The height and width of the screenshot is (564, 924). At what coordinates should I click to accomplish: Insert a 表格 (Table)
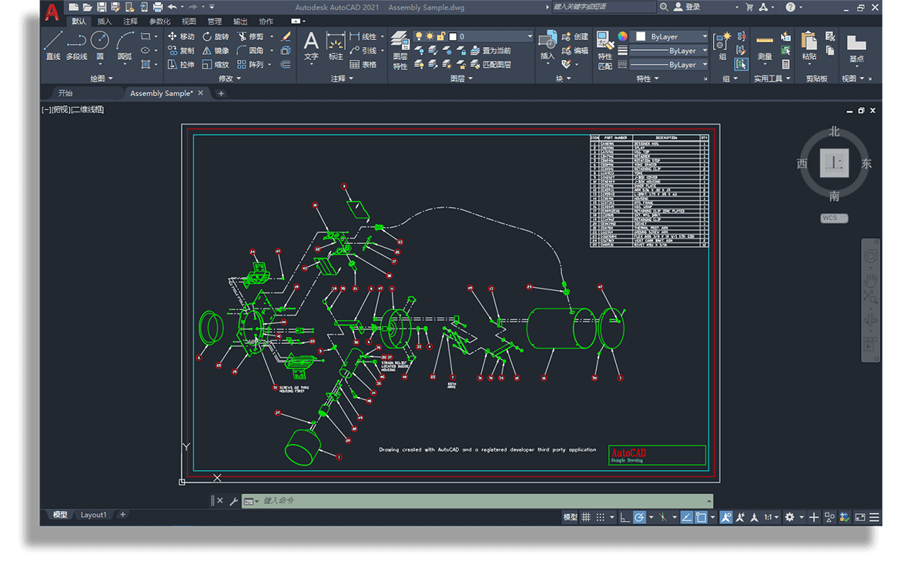point(363,65)
